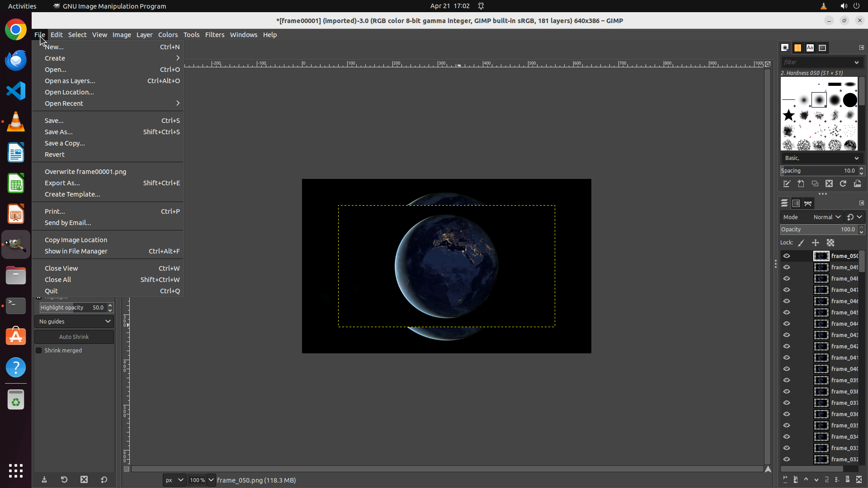
Task: Click the refresh brushes icon
Action: pyautogui.click(x=843, y=184)
